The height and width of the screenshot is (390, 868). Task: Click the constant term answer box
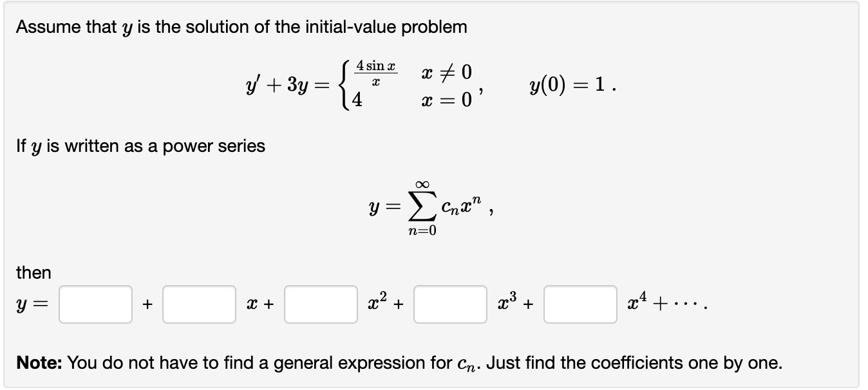click(x=95, y=306)
